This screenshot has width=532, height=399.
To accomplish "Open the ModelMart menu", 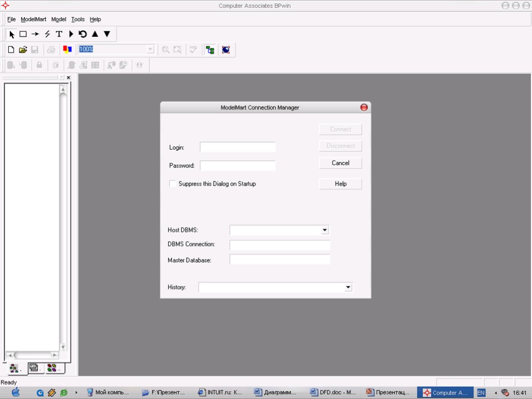I will (33, 19).
